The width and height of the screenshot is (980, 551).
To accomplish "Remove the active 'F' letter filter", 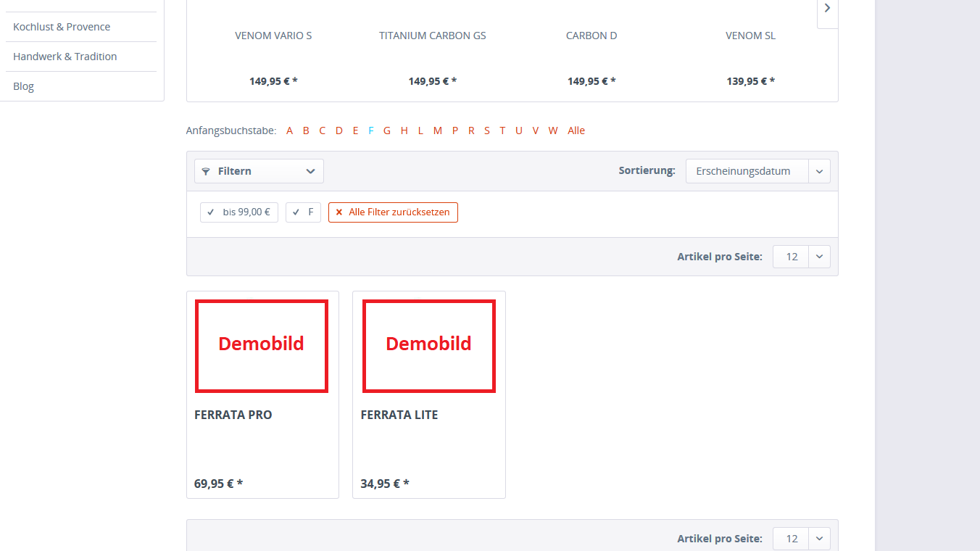I will (303, 212).
